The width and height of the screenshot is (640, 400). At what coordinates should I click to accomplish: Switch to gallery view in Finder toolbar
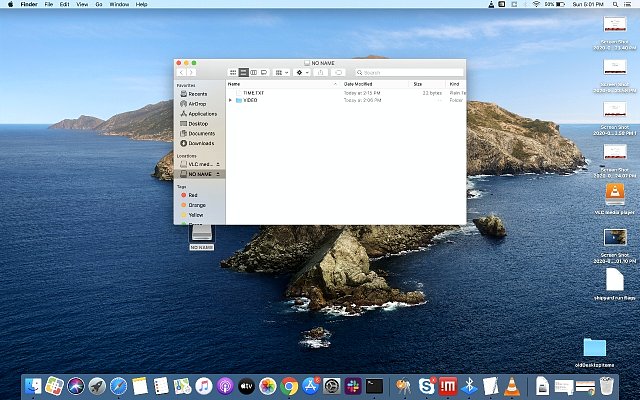tap(263, 72)
